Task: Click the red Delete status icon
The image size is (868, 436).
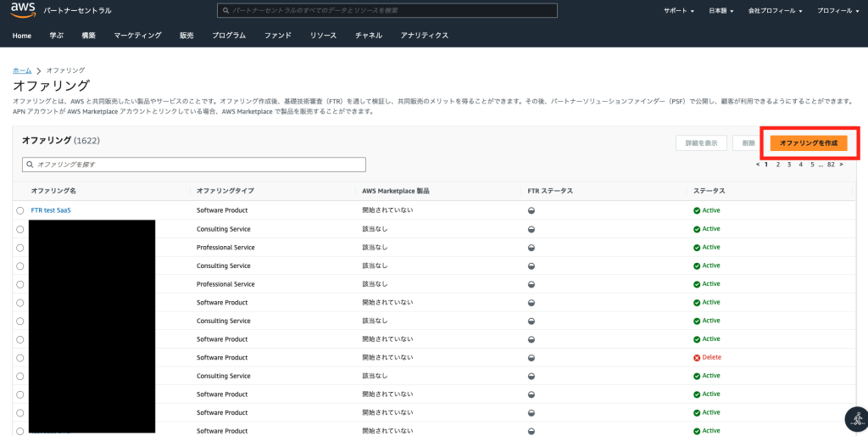Action: click(697, 358)
